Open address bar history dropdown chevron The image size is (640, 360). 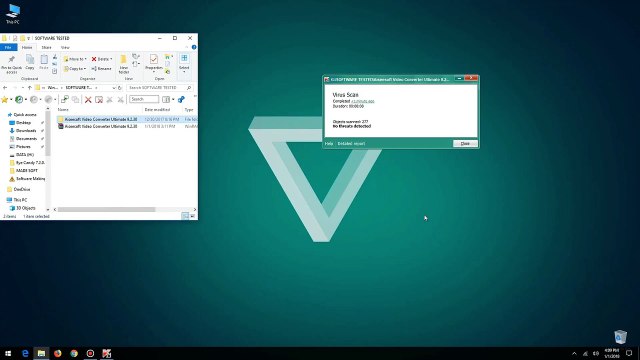coord(113,88)
